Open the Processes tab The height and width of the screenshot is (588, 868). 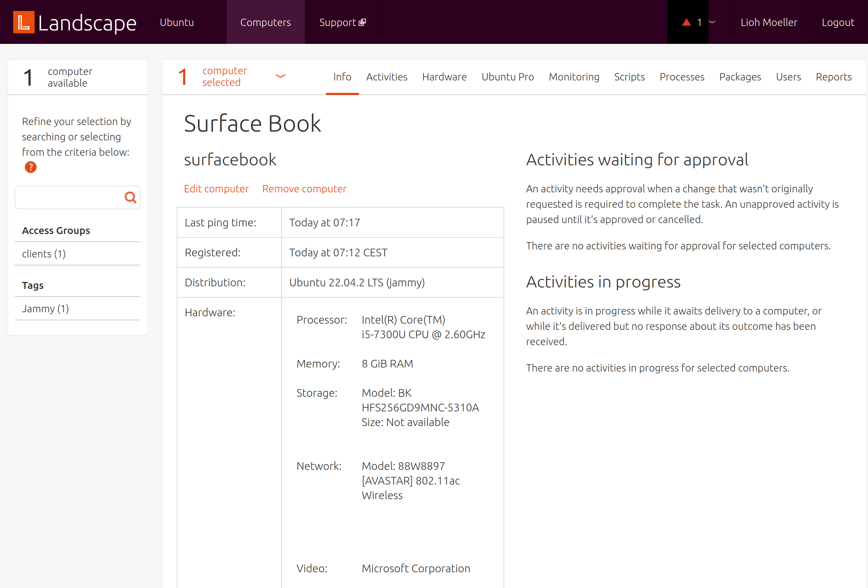point(682,77)
